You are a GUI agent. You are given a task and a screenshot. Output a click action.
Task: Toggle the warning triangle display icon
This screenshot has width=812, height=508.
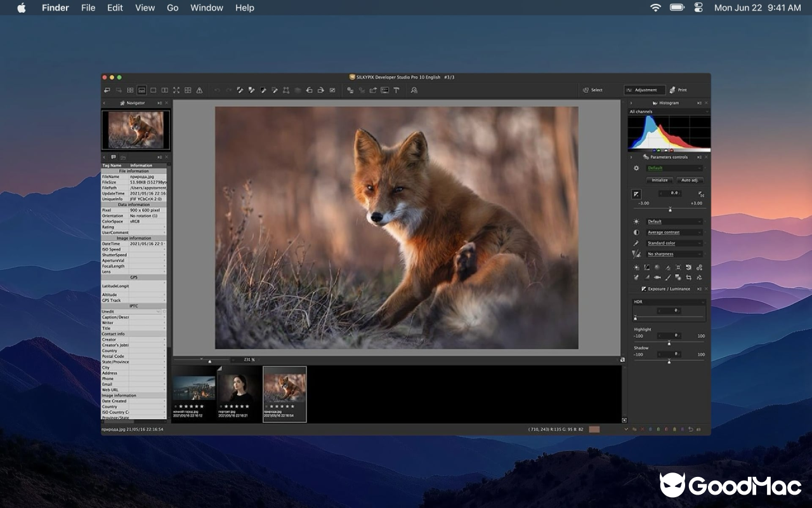199,90
